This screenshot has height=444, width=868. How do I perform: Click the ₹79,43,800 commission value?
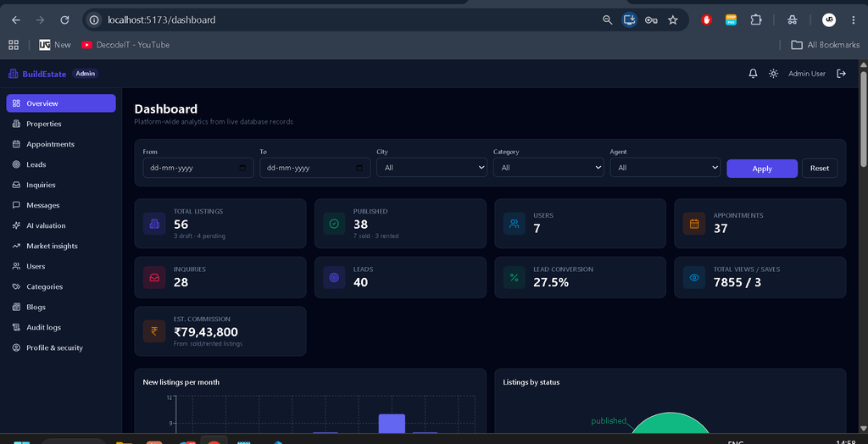coord(206,332)
